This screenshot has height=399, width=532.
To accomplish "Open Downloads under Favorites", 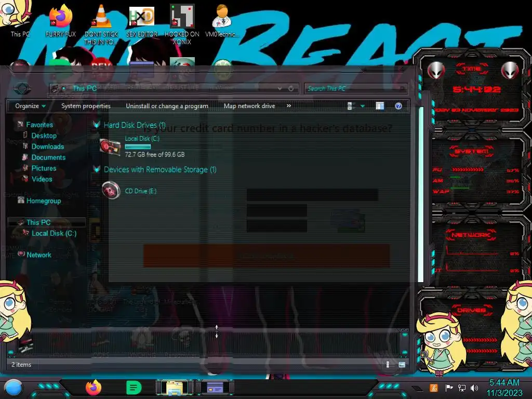I will [x=47, y=146].
